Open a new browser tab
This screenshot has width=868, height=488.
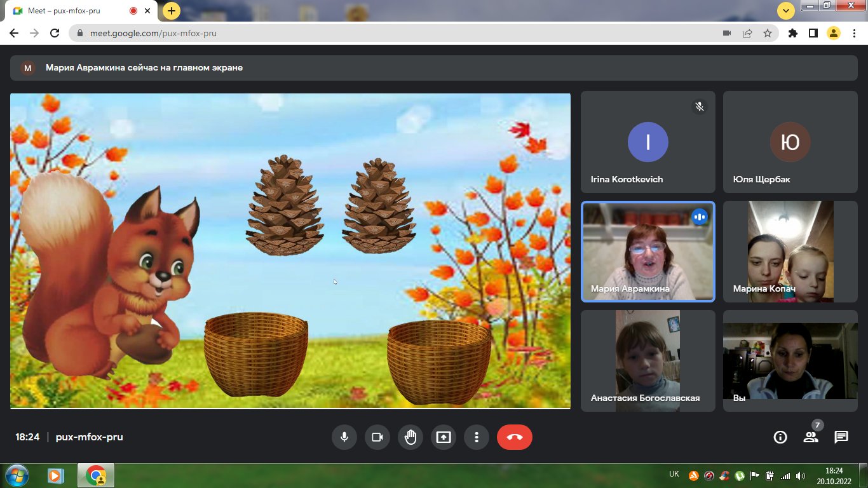[171, 11]
